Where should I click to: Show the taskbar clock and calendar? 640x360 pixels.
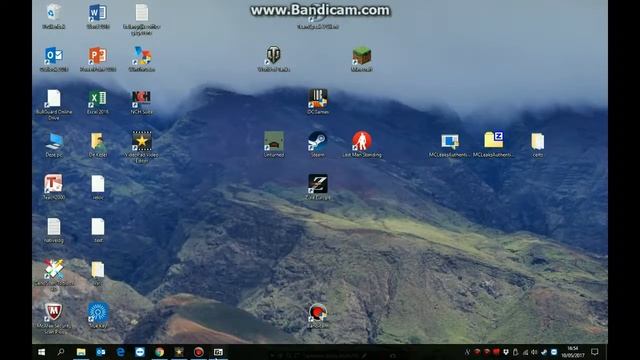(573, 352)
